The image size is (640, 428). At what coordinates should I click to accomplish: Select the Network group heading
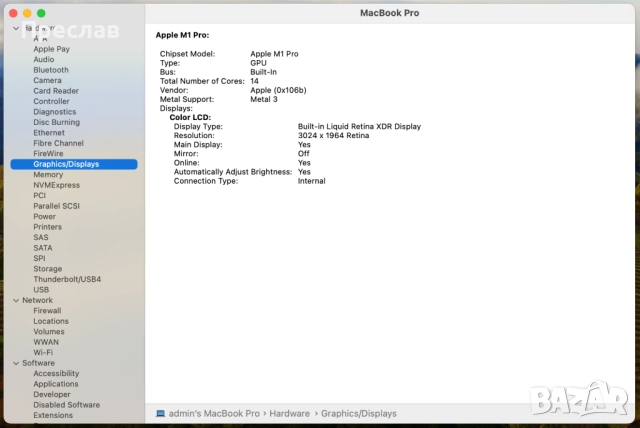click(38, 300)
